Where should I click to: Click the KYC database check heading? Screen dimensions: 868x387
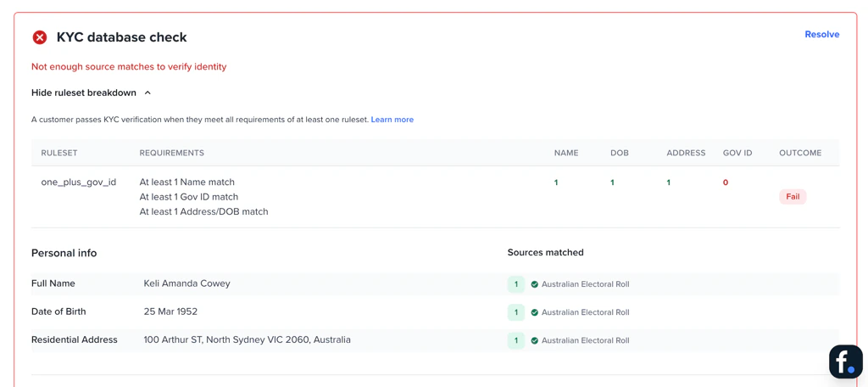point(122,37)
